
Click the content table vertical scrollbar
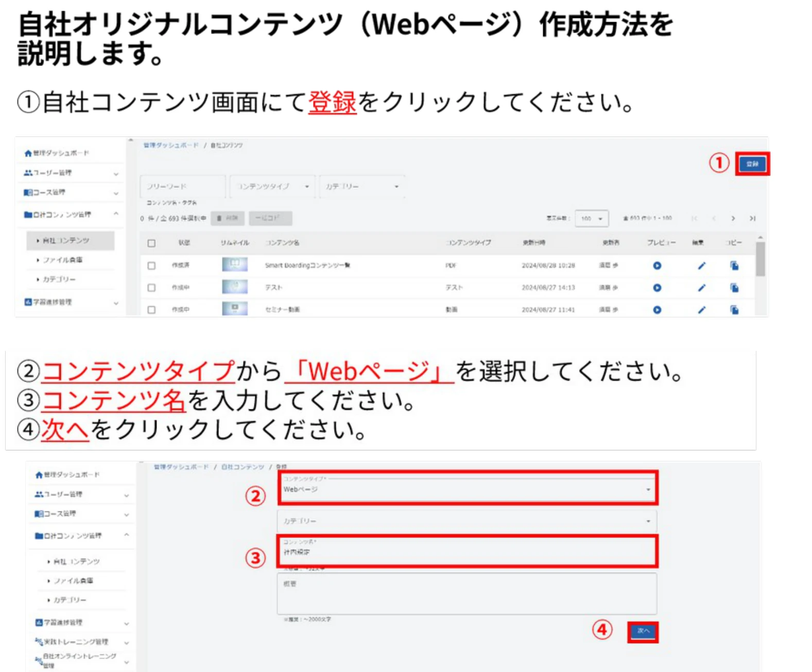click(x=760, y=259)
